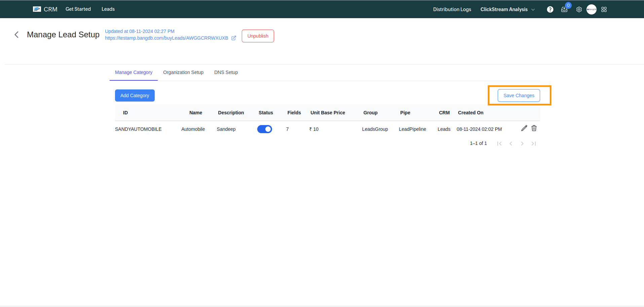644x307 pixels.
Task: Open the Leads menu
Action: (x=108, y=9)
